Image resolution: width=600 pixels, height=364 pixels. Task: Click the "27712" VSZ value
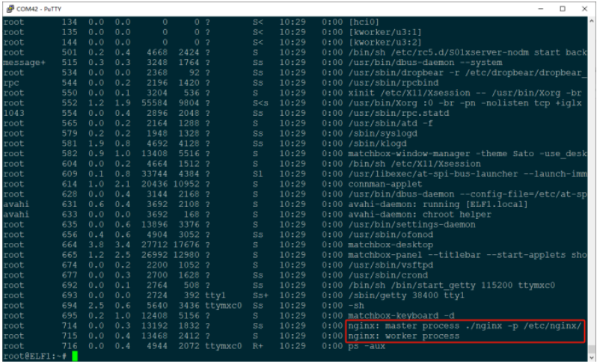click(155, 244)
